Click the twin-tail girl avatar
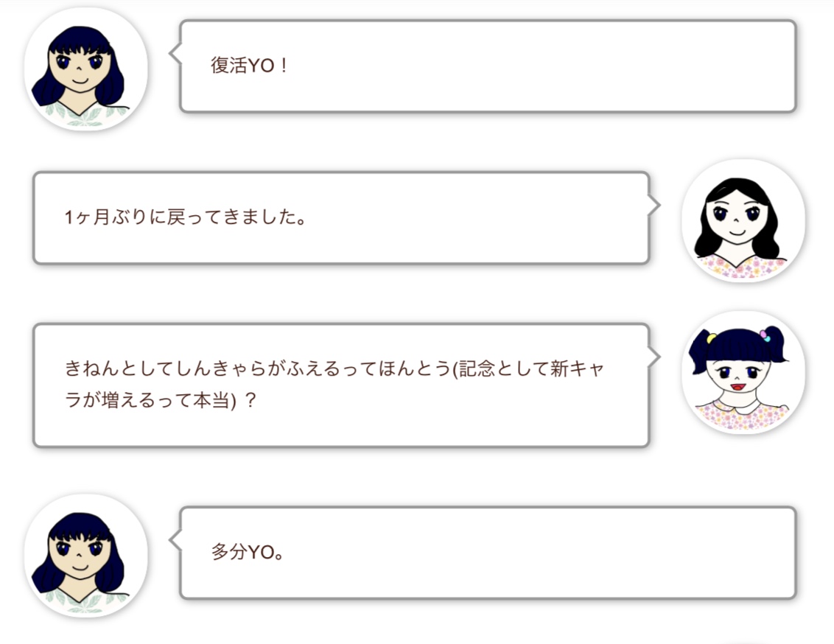 743,372
